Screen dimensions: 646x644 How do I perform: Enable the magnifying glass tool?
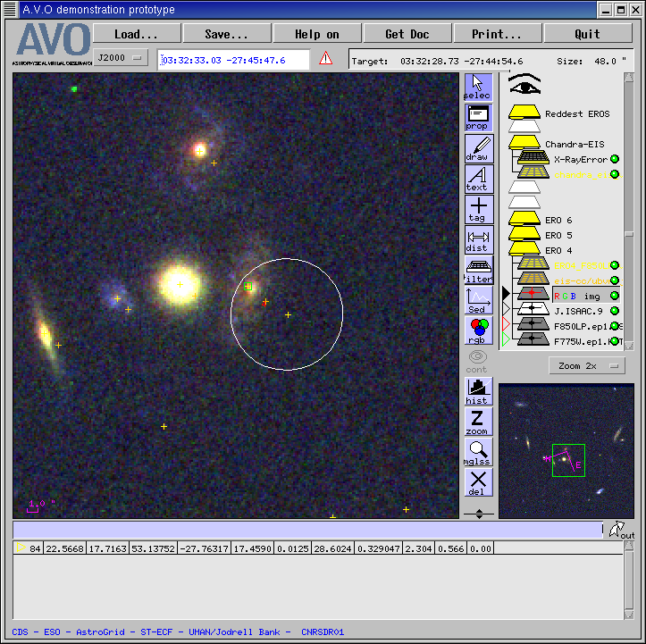pos(478,452)
